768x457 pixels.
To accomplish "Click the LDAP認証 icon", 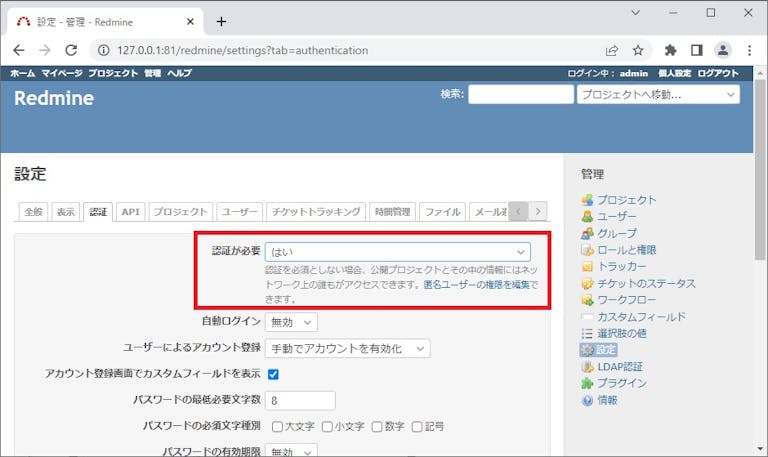I will pos(587,367).
